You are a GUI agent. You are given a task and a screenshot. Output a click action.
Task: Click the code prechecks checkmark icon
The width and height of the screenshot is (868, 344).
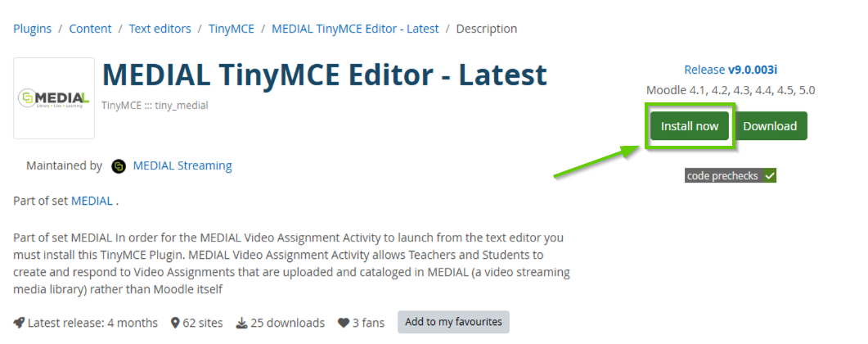[x=769, y=176]
